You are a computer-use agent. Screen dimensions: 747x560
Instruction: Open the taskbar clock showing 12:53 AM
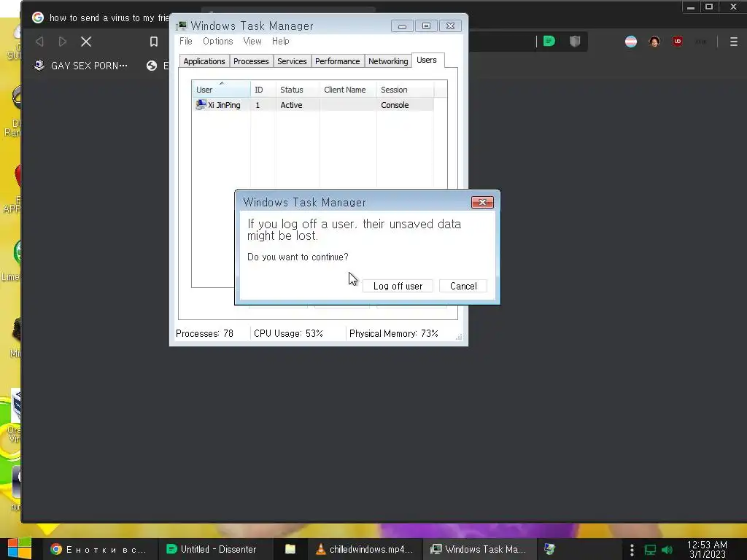click(708, 550)
